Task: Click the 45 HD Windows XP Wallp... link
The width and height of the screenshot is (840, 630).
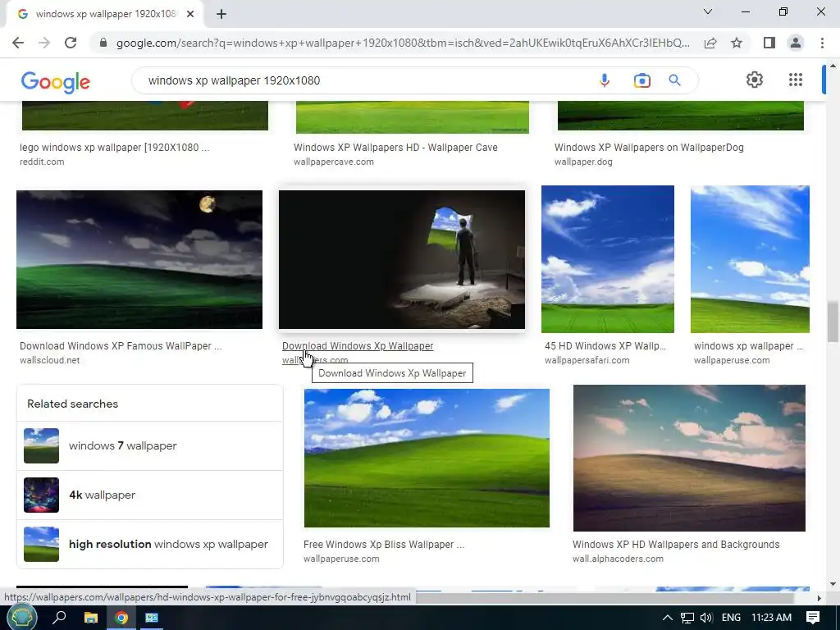Action: tap(605, 346)
